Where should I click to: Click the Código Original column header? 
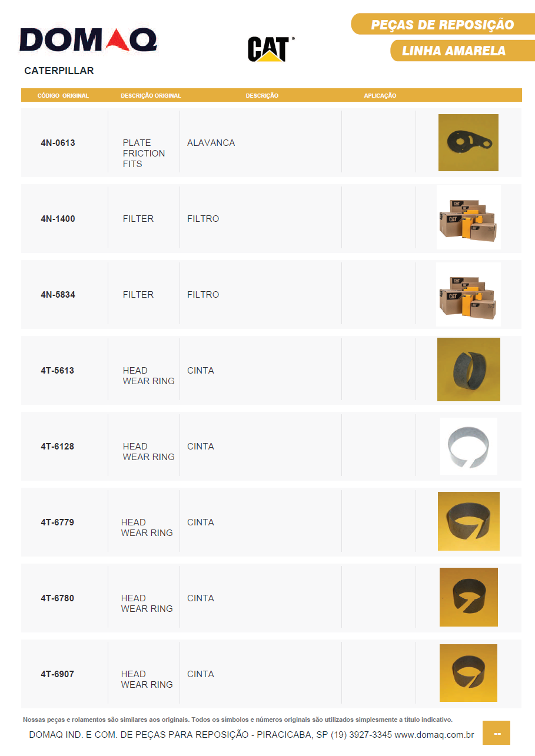click(63, 95)
